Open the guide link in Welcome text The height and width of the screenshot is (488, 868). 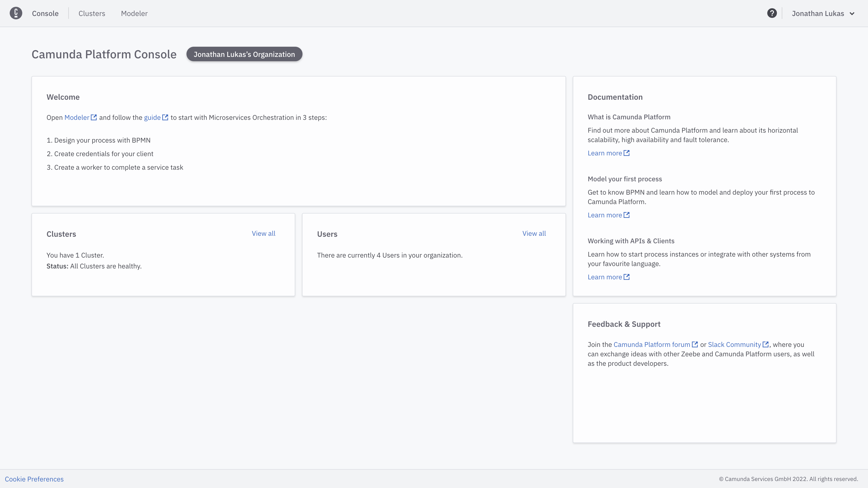click(152, 118)
